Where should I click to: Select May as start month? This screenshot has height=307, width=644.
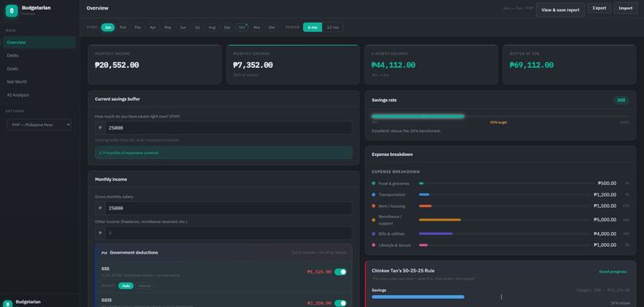coord(168,27)
